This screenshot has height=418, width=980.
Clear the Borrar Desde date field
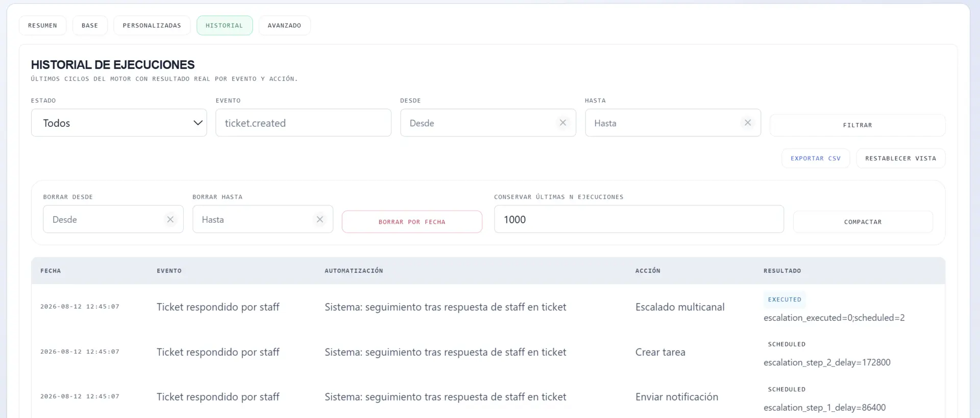coord(170,219)
